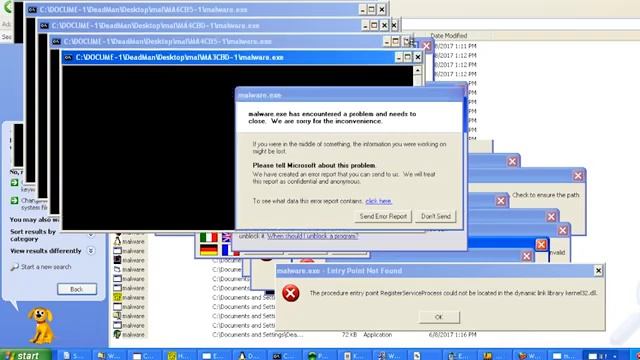Click Back in the Search Companion pane
The height and width of the screenshot is (360, 640).
77,289
